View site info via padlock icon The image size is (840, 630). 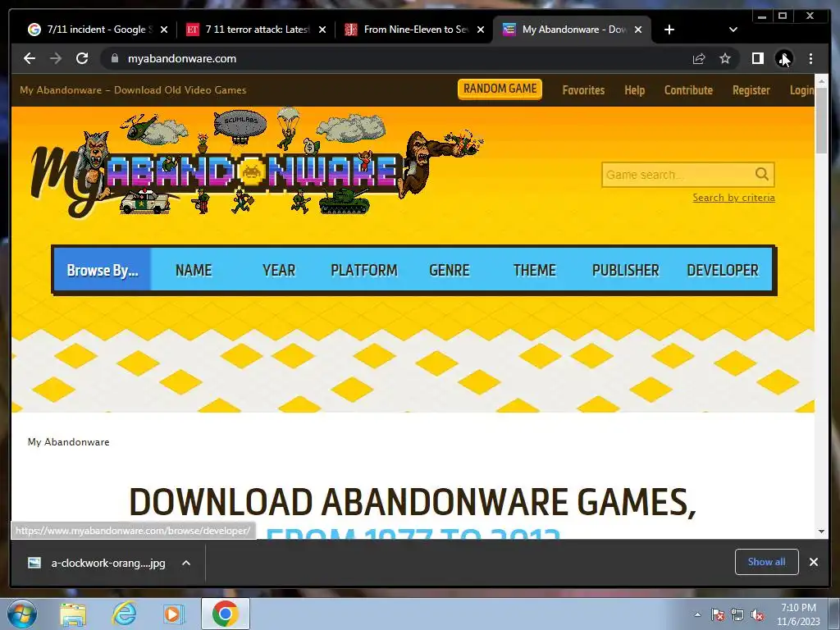[x=115, y=58]
